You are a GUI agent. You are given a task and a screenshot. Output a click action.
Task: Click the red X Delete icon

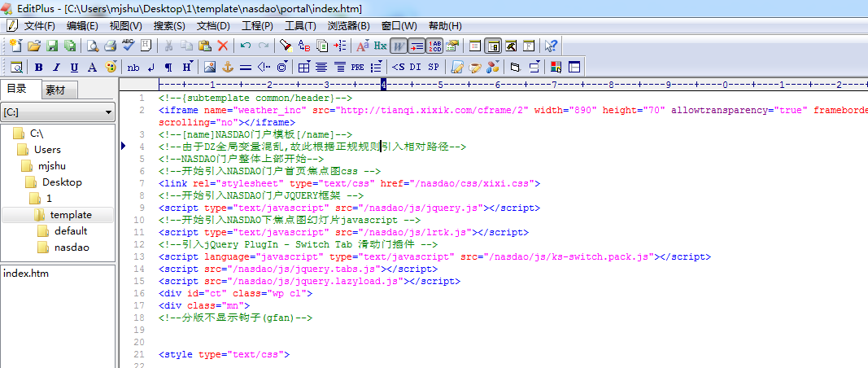coord(223,46)
